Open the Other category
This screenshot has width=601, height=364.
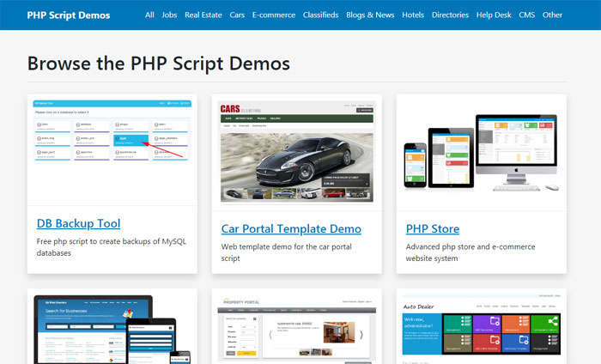[552, 15]
